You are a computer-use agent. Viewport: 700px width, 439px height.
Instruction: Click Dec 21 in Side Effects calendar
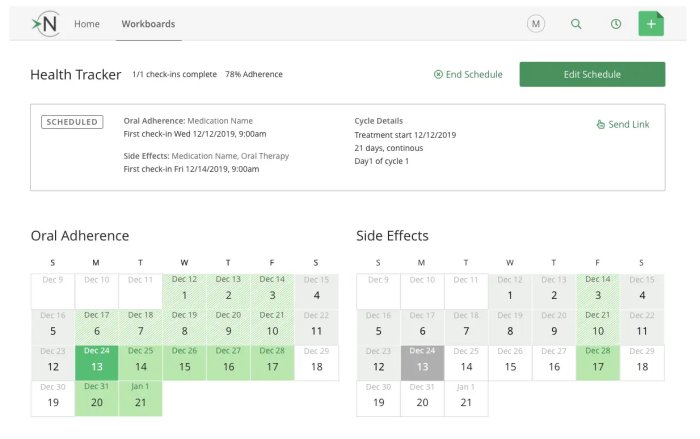click(x=597, y=324)
